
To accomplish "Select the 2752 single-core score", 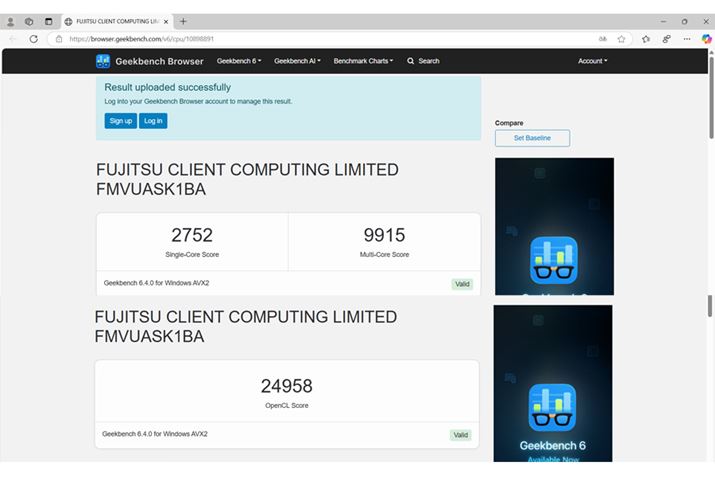I will click(192, 235).
